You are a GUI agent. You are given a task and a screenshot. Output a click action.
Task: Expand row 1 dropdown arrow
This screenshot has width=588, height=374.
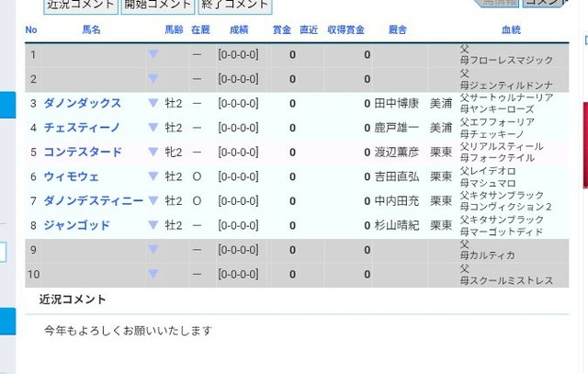pyautogui.click(x=153, y=54)
